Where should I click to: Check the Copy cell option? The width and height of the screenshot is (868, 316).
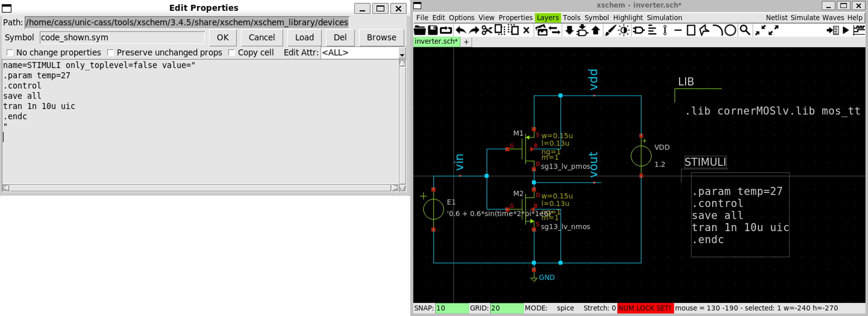[232, 53]
